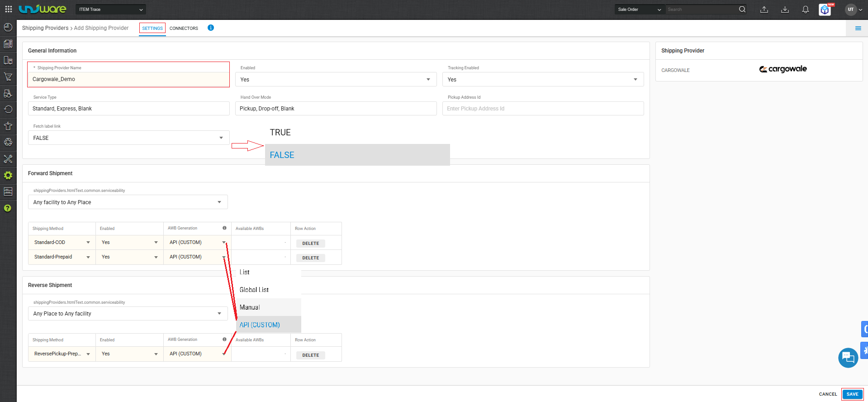
Task: Open the hamburger menu at right
Action: pos(858,28)
